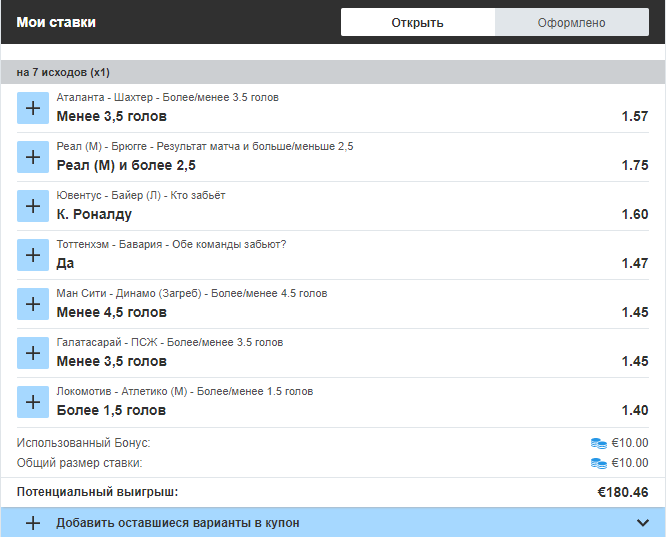
Task: Add Аталанта - Шахтер bet with plus icon
Action: click(x=33, y=108)
